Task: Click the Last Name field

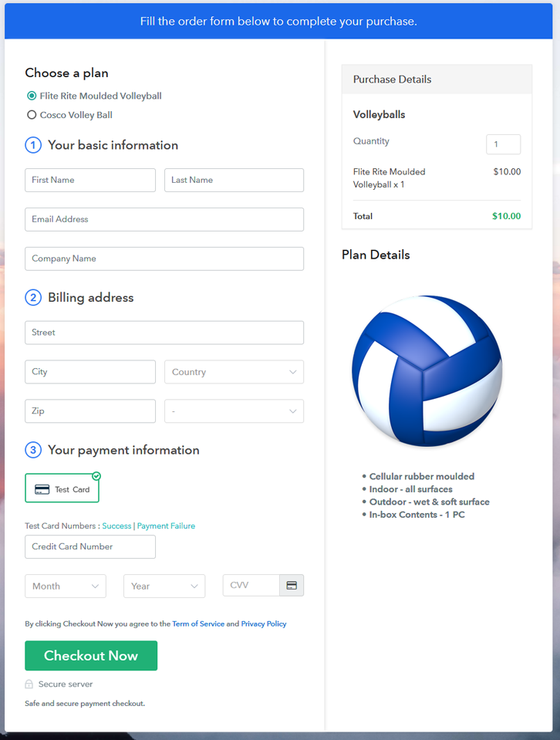Action: pos(234,180)
